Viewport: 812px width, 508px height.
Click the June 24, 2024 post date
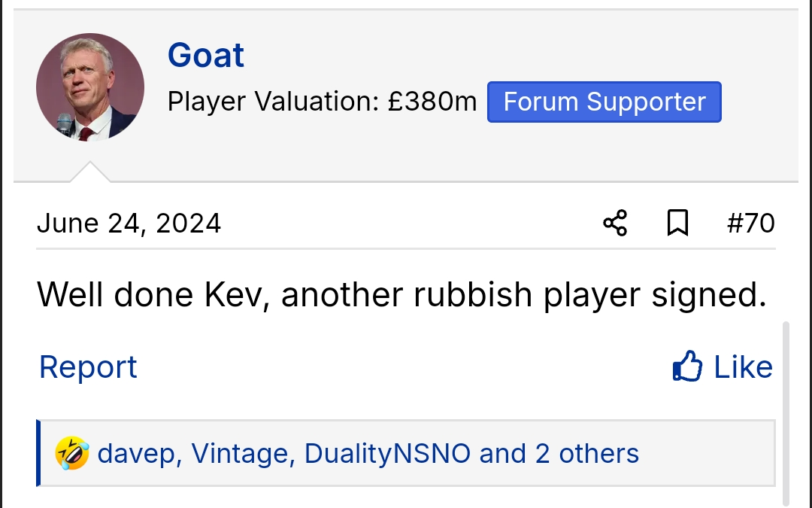coord(129,224)
